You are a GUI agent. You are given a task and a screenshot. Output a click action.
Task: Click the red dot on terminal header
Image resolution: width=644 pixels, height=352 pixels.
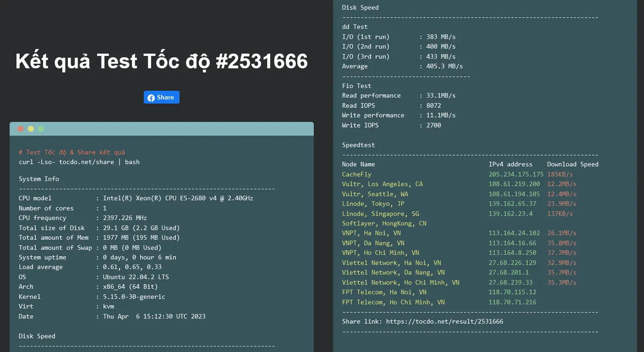(x=21, y=129)
